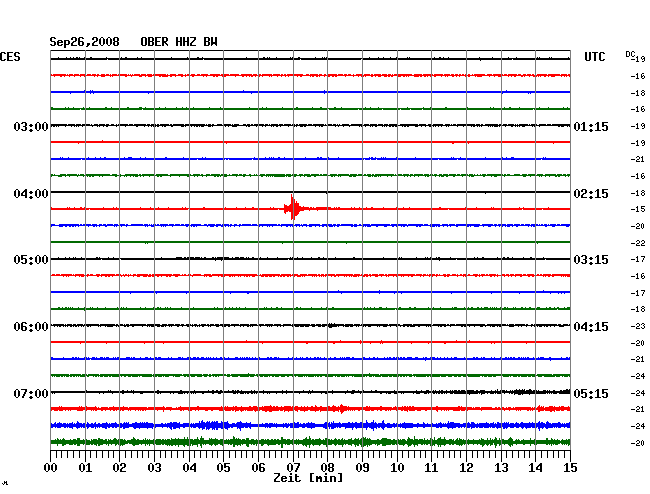This screenshot has width=650, height=494.
Task: Click minute tick label "02" on bottom axis
Action: point(119,468)
